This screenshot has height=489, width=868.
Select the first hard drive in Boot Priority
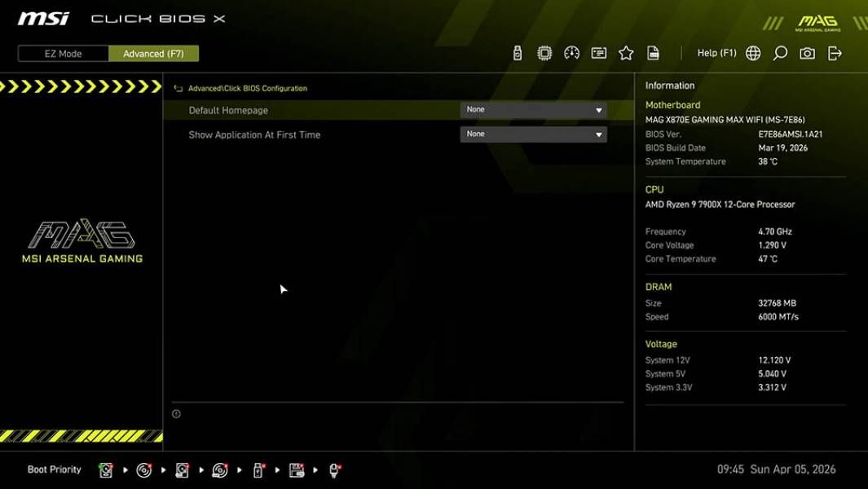pyautogui.click(x=106, y=469)
